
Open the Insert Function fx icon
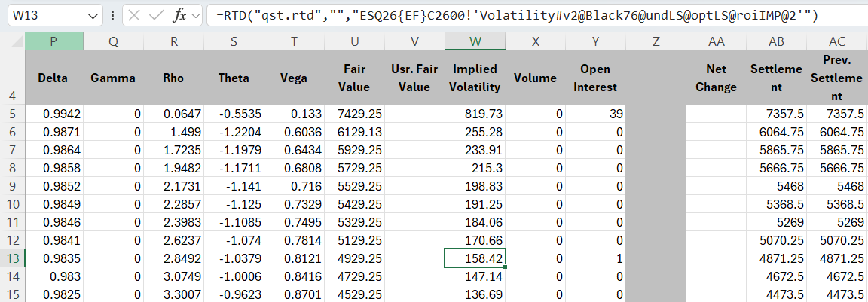pyautogui.click(x=179, y=16)
